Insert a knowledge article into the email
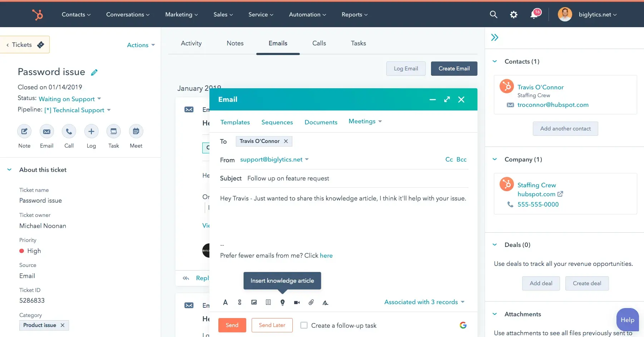The width and height of the screenshot is (644, 337). [x=282, y=302]
